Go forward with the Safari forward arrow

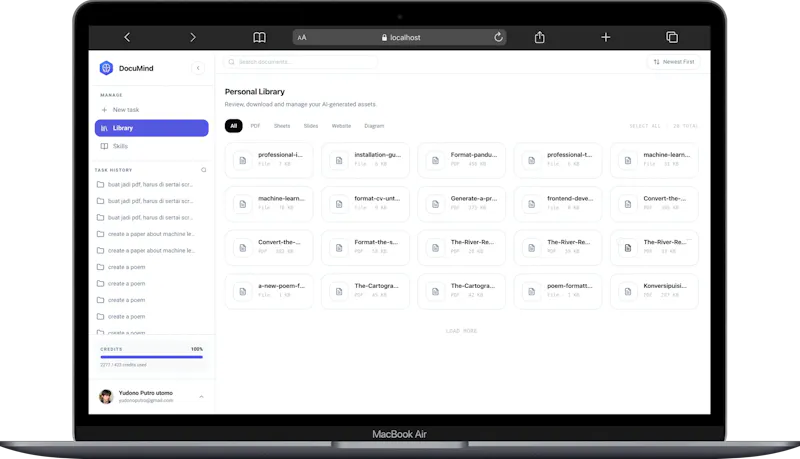(192, 37)
